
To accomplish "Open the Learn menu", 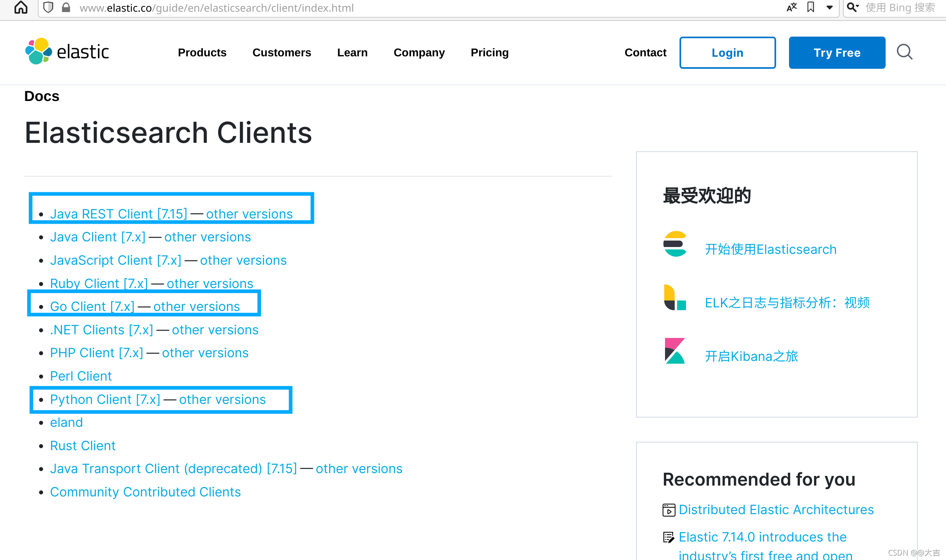I will 352,53.
